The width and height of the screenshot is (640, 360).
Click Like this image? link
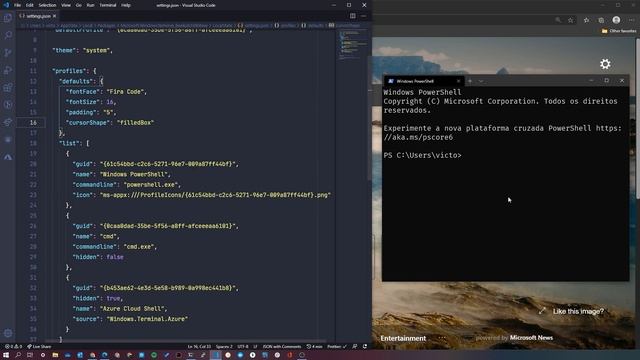pyautogui.click(x=578, y=311)
